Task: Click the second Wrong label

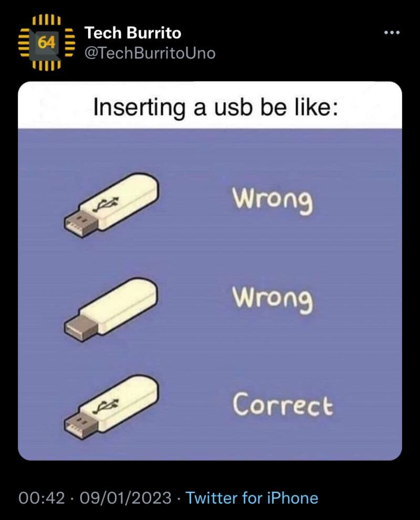Action: [x=272, y=300]
